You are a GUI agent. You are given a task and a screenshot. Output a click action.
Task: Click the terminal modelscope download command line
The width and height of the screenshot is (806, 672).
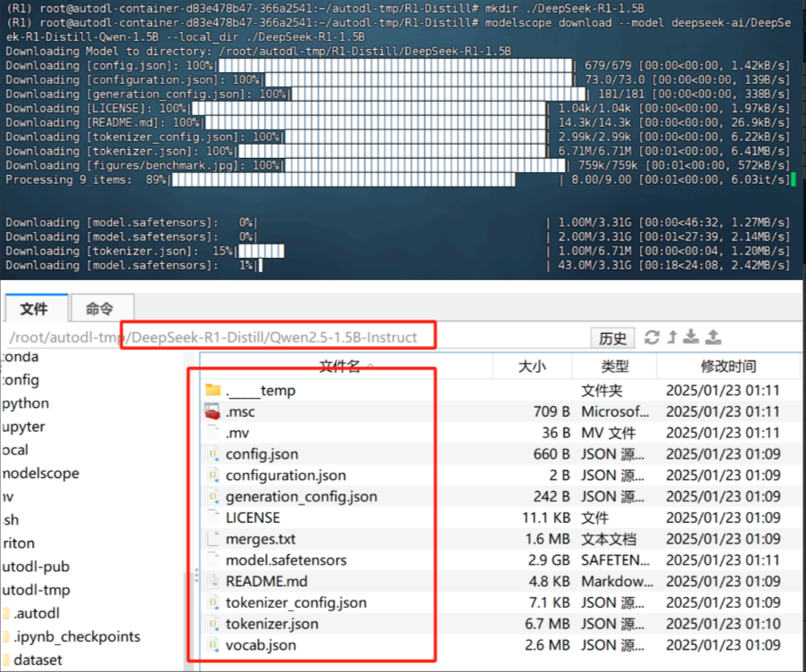click(398, 29)
